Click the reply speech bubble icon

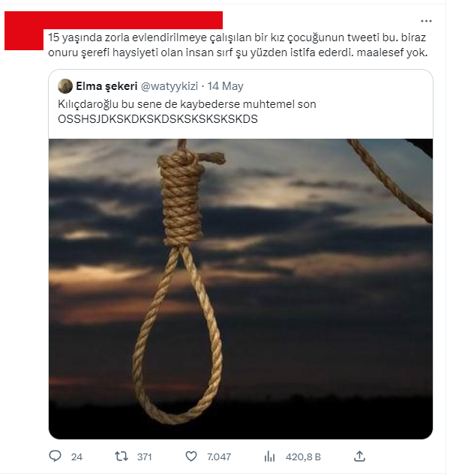point(55,456)
